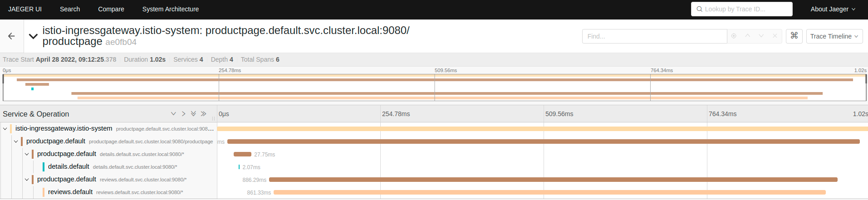Collapse productpage.default productpage span chevron

[16, 141]
